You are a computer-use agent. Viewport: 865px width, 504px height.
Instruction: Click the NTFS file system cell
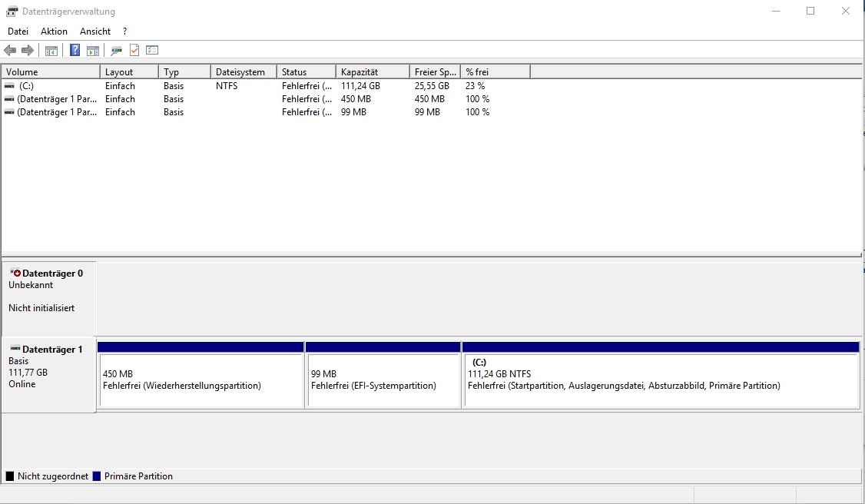tap(227, 86)
